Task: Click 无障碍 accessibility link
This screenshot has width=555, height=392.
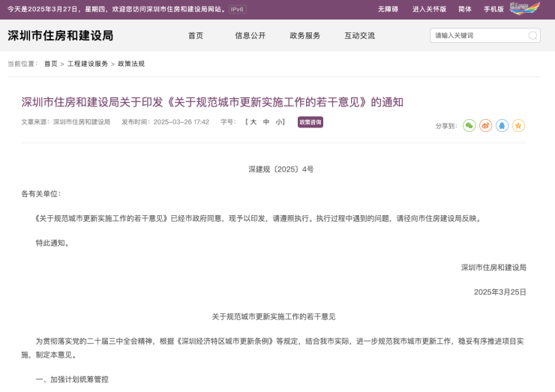Action: click(x=388, y=9)
